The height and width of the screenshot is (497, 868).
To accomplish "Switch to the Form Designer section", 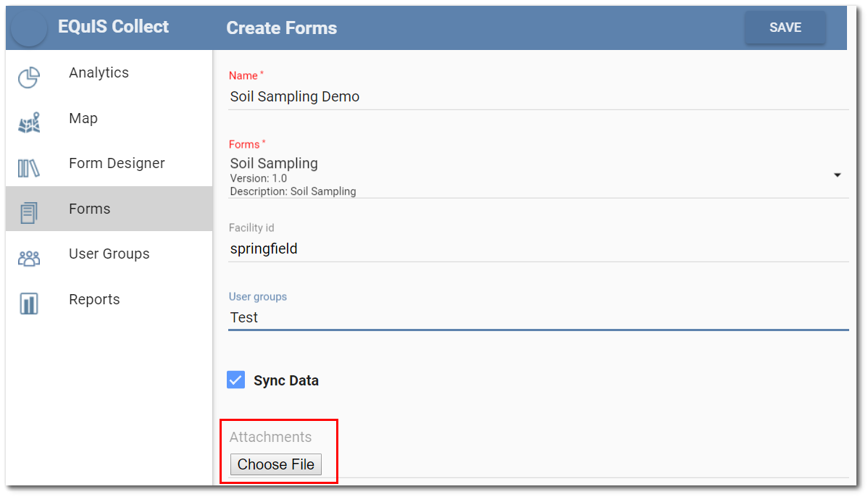I will [x=117, y=163].
